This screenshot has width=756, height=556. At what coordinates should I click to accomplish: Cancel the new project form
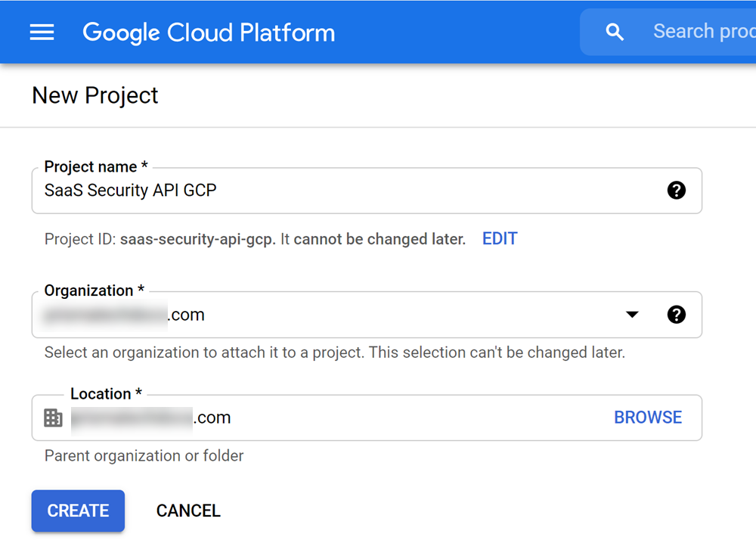188,511
